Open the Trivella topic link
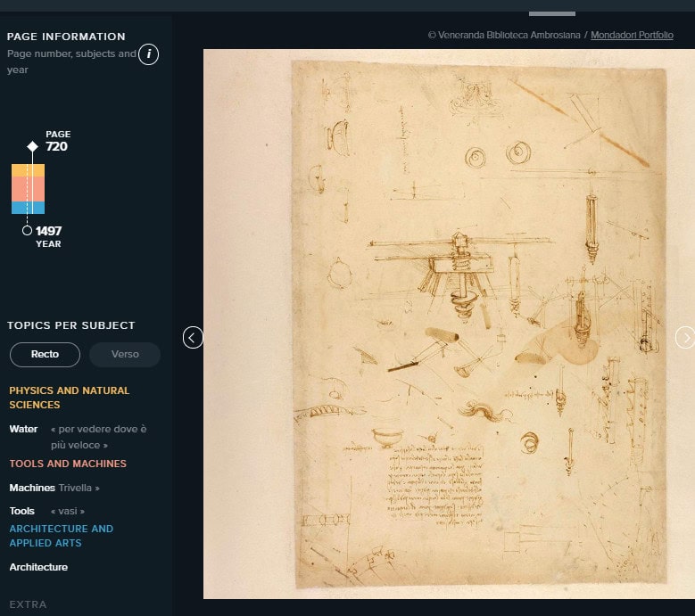Screen dimensions: 695x616 (79, 488)
